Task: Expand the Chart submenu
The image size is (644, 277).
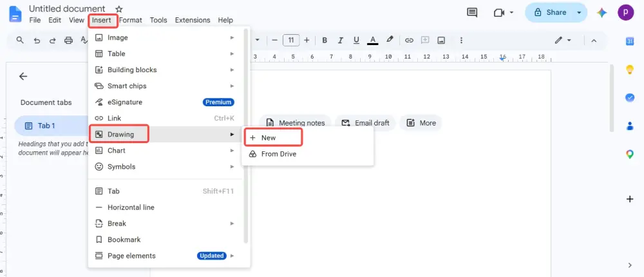Action: point(165,151)
